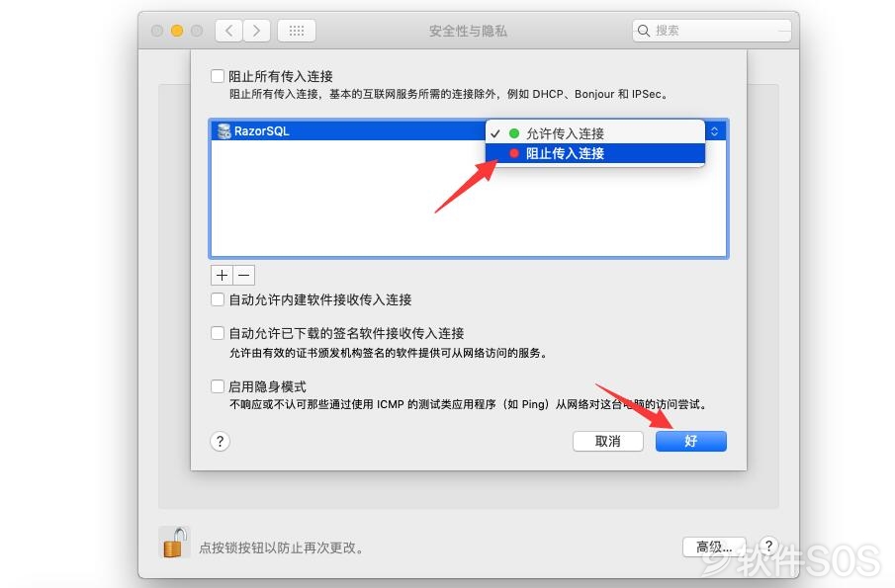
Task: Enable 阻止所有传入连接 checkbox
Action: pos(218,76)
